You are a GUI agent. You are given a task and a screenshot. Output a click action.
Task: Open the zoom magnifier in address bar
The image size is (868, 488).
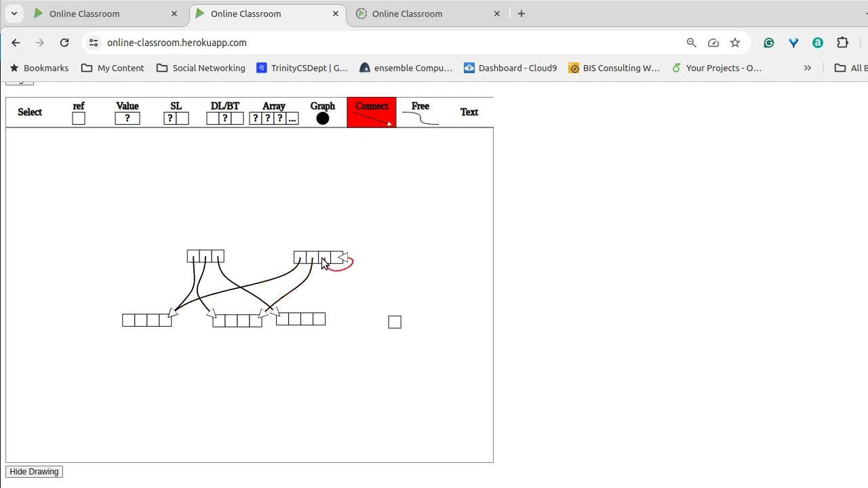(692, 43)
